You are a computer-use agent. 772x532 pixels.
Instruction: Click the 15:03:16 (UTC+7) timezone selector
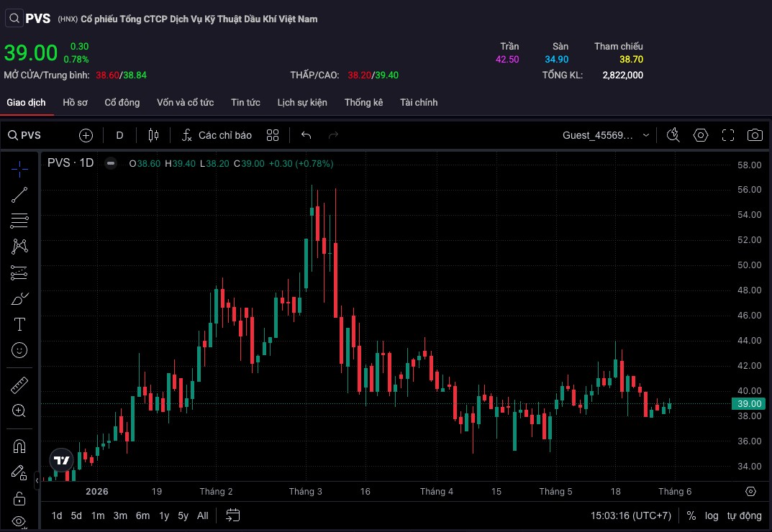coord(631,515)
